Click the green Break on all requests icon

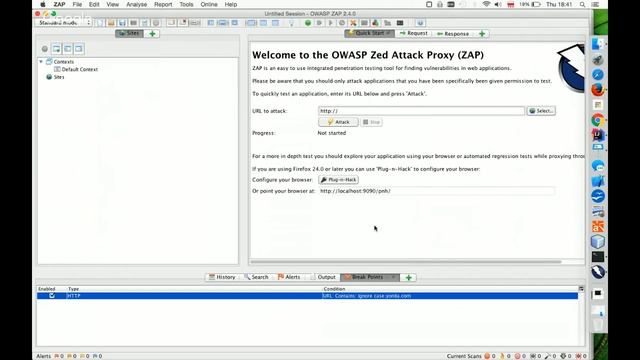308,23
